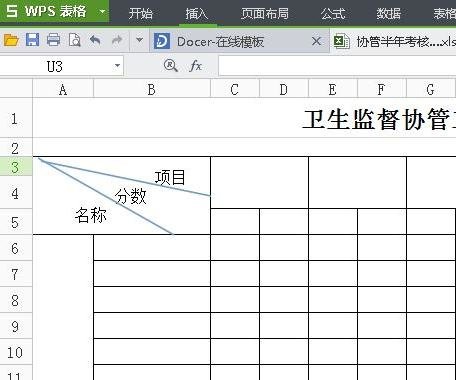Image resolution: width=456 pixels, height=380 pixels.
Task: Select row 5 header
Action: pyautogui.click(x=16, y=222)
